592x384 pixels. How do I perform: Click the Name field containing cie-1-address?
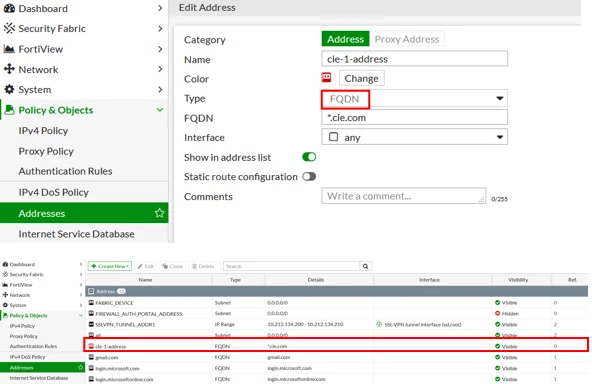point(414,59)
